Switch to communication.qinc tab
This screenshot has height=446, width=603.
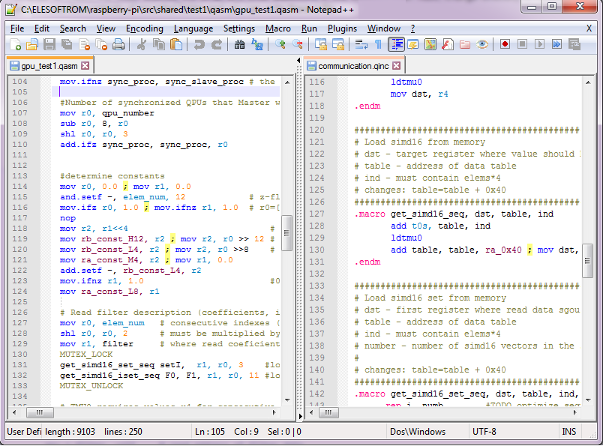tap(354, 66)
